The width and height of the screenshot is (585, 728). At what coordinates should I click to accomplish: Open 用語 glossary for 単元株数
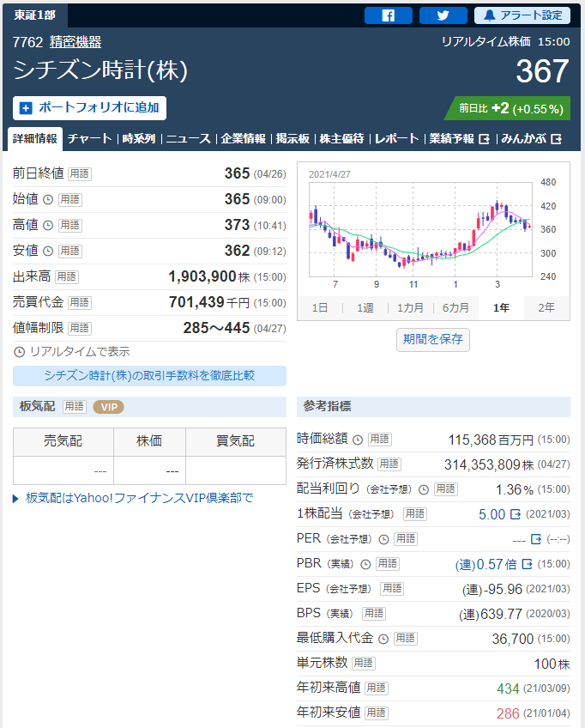point(363,664)
